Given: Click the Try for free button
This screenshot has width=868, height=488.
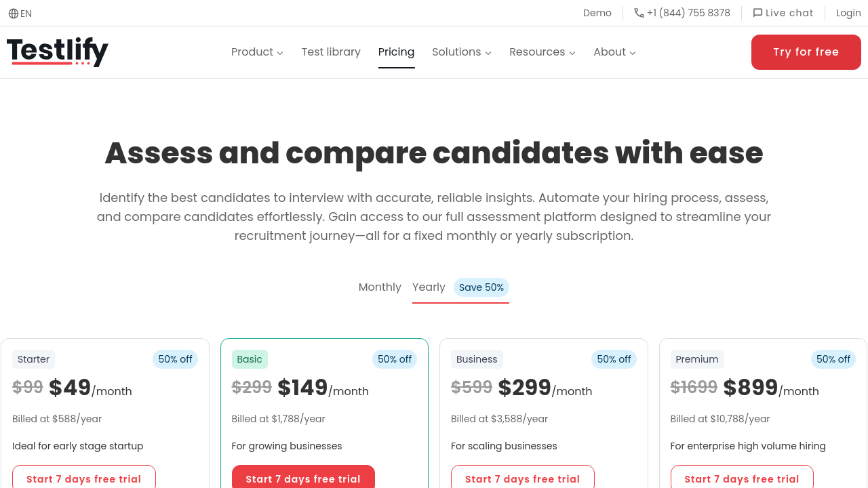Looking at the screenshot, I should 806,52.
